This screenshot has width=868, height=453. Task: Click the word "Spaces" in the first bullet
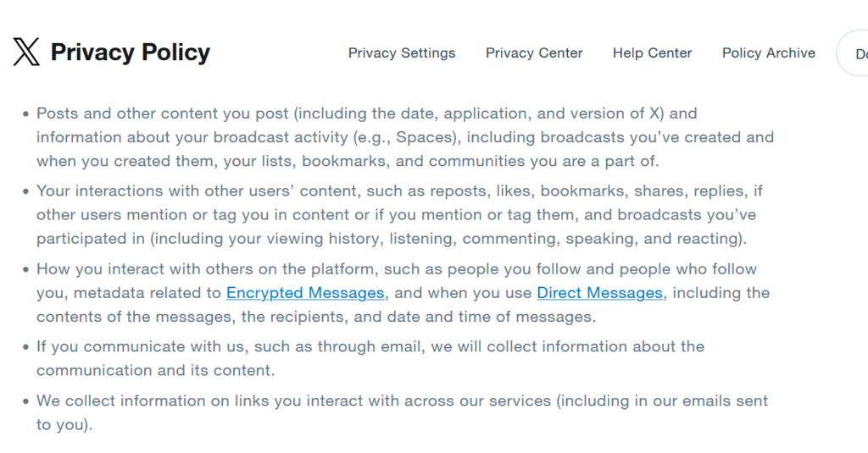coord(424,137)
